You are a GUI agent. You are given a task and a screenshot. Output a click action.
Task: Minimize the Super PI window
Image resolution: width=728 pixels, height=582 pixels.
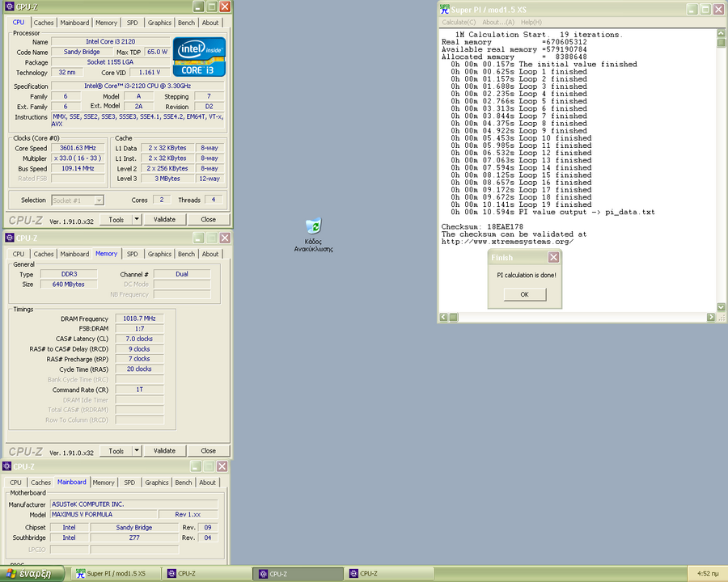[692, 9]
